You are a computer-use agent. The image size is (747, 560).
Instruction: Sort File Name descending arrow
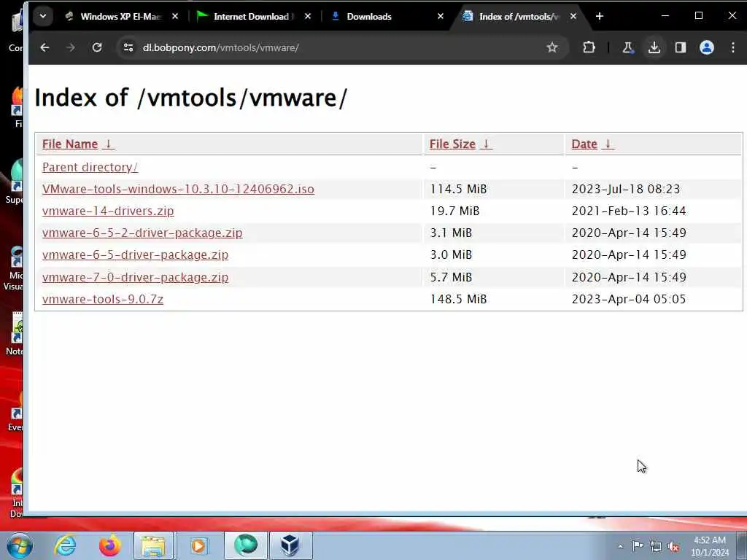(109, 144)
